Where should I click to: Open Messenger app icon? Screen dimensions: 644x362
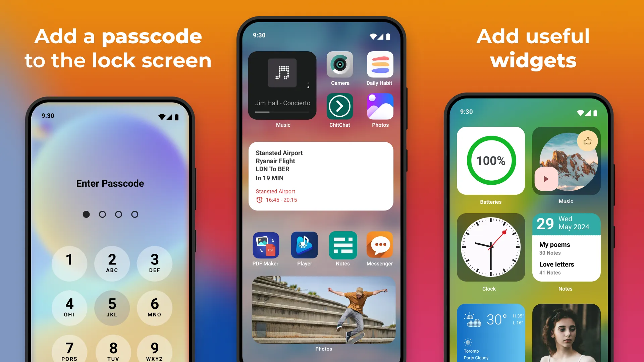tap(379, 245)
